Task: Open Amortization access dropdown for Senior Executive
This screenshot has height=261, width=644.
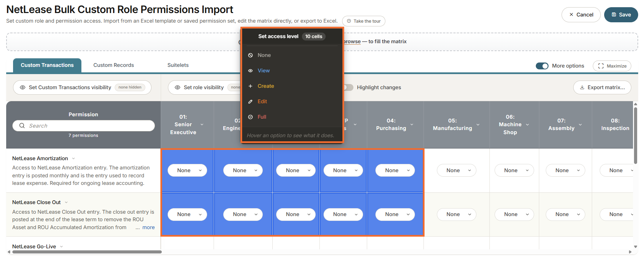Action: click(187, 170)
